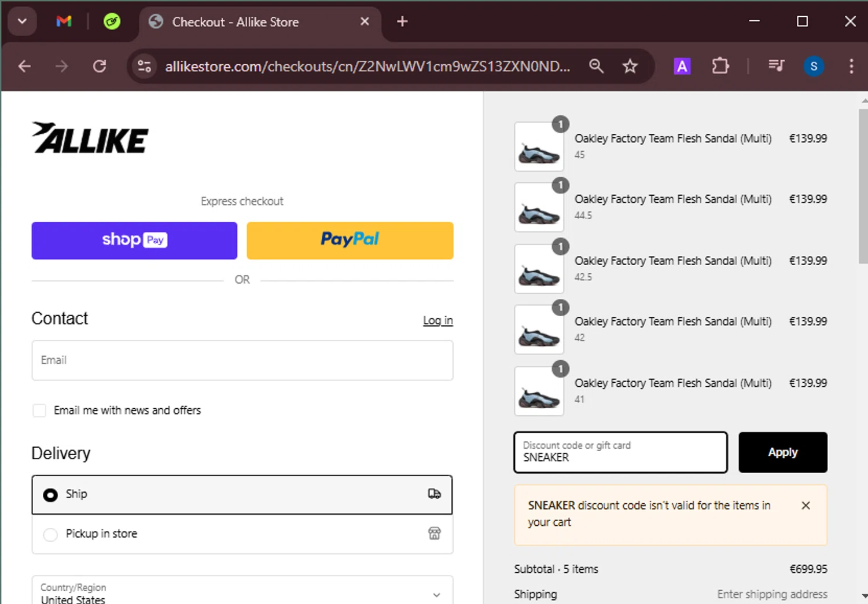Click sandal thumbnail for size 42.5
Image resolution: width=868 pixels, height=604 pixels.
click(539, 269)
